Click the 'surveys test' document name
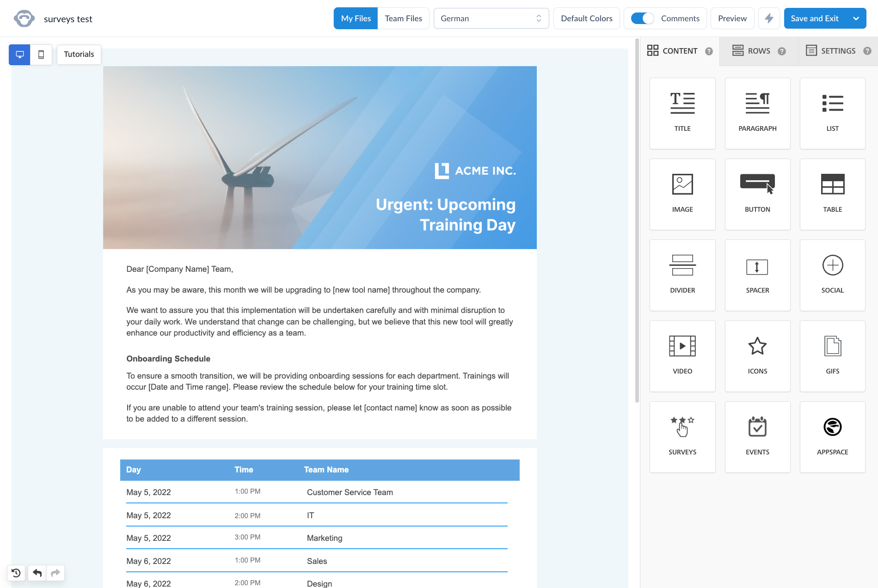Image resolution: width=878 pixels, height=588 pixels. (x=68, y=19)
